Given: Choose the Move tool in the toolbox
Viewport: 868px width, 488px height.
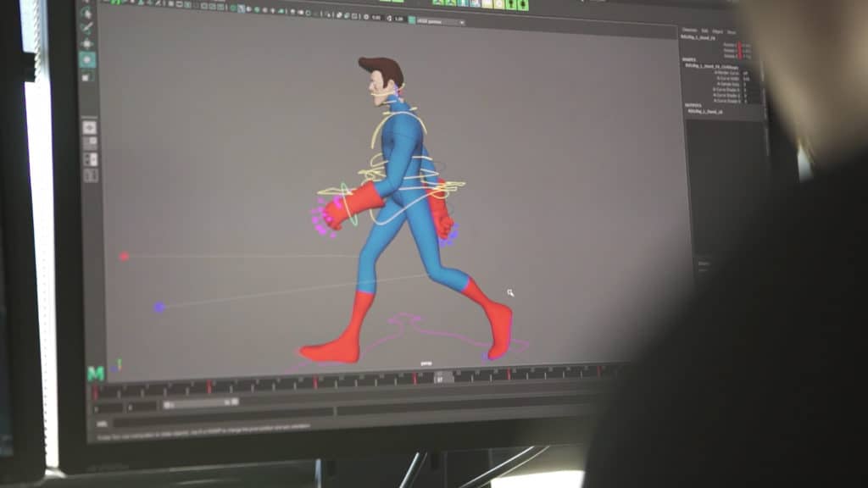Looking at the screenshot, I should 87,44.
